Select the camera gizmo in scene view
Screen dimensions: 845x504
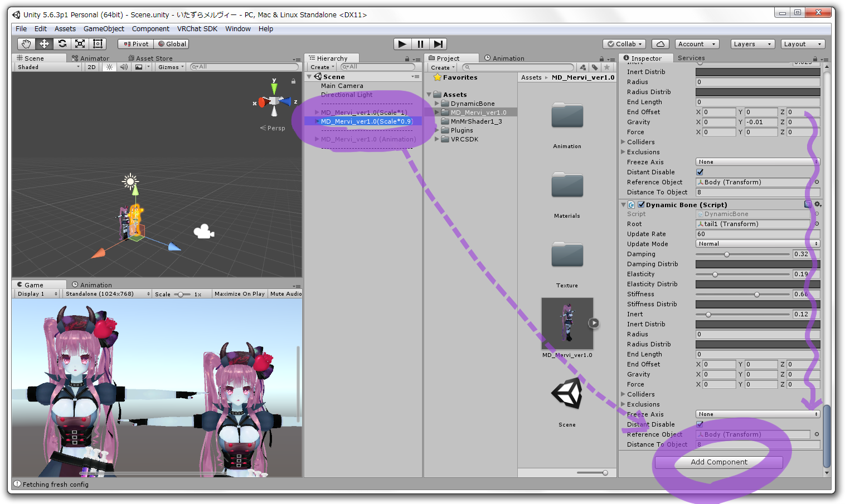pos(203,232)
